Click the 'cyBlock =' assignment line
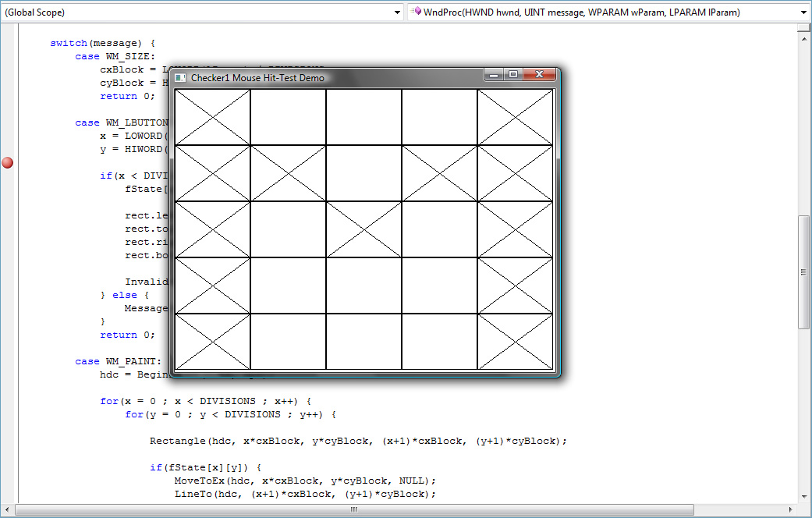 point(135,83)
